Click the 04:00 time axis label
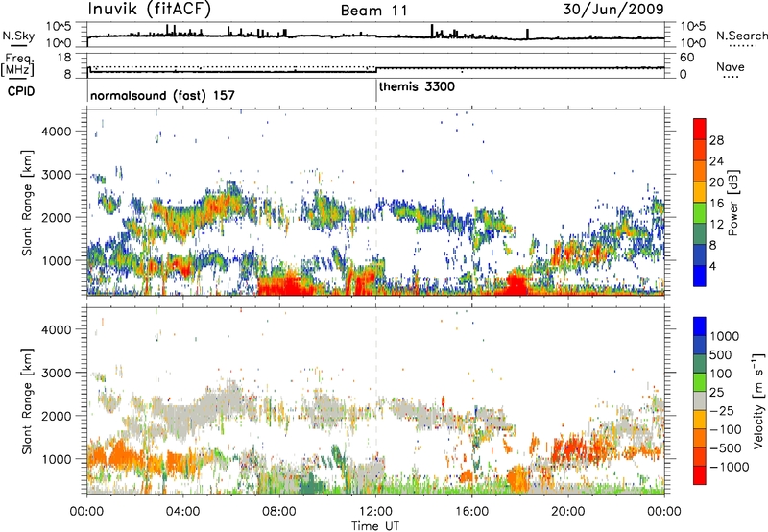This screenshot has width=768, height=532. coord(182,512)
